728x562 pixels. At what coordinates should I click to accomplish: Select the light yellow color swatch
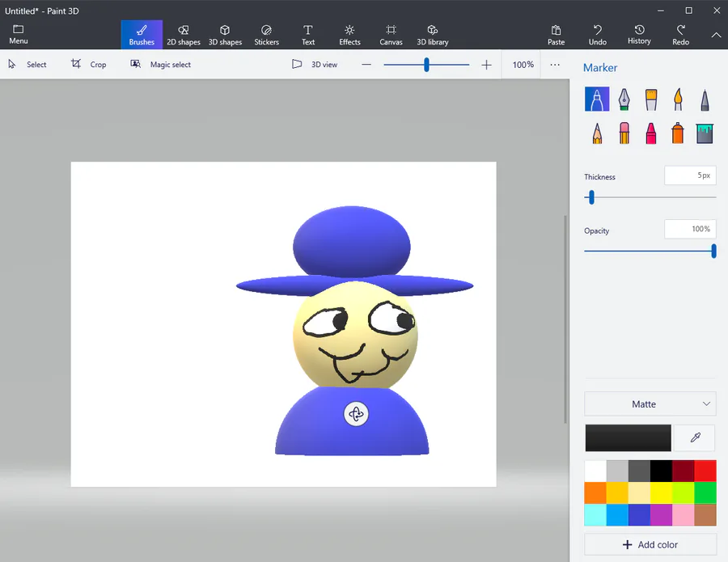coord(639,492)
